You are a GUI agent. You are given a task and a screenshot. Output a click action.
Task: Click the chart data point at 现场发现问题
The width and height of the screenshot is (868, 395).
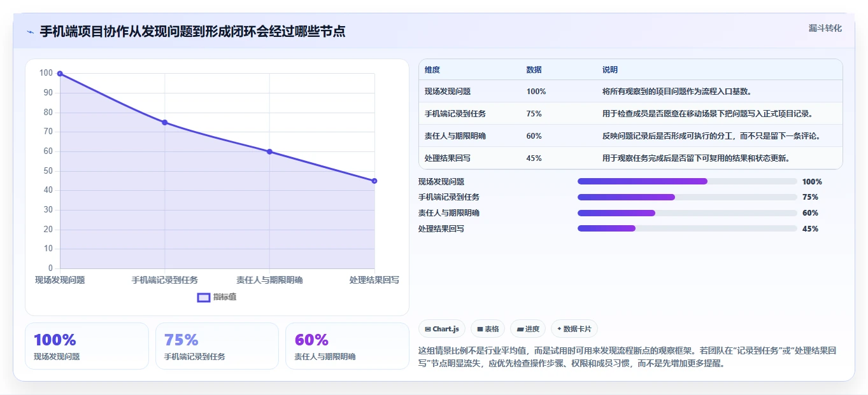pyautogui.click(x=60, y=74)
